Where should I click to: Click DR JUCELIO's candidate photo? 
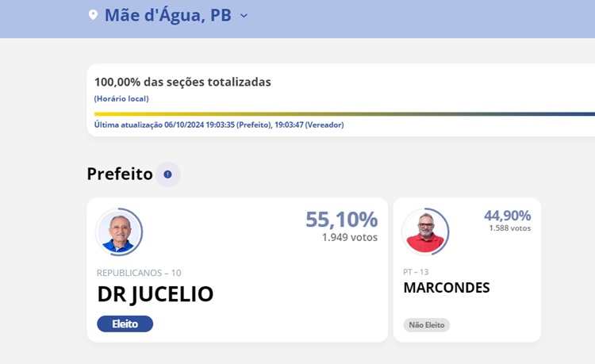[x=119, y=232]
